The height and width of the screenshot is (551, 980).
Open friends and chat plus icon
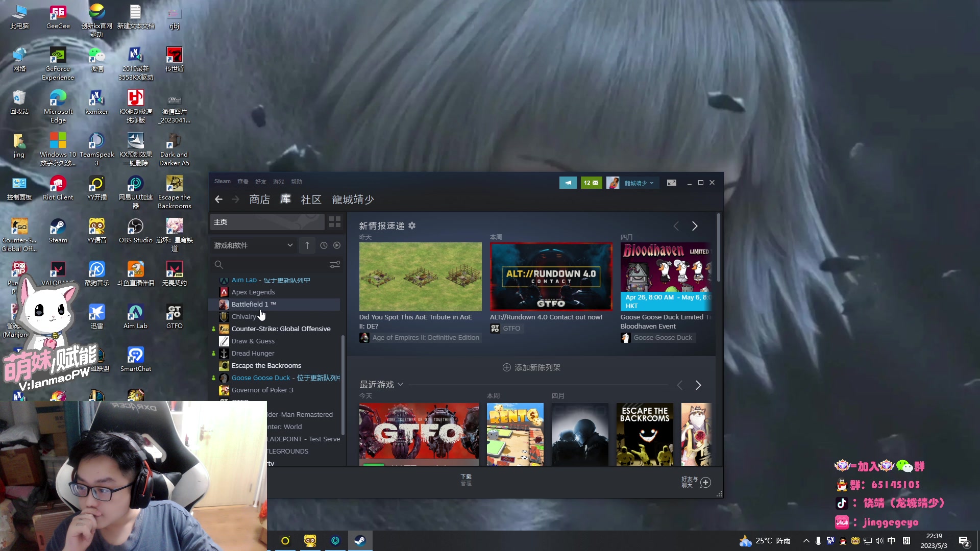(x=705, y=482)
